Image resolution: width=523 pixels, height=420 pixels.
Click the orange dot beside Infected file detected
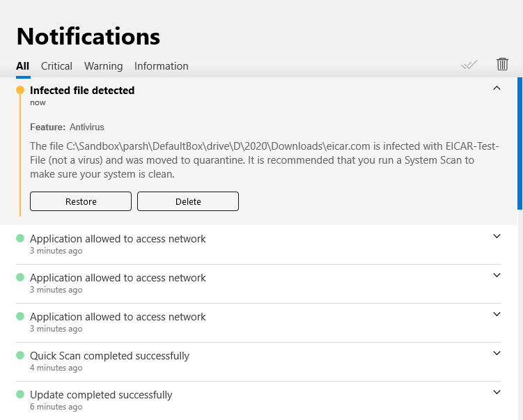click(19, 90)
